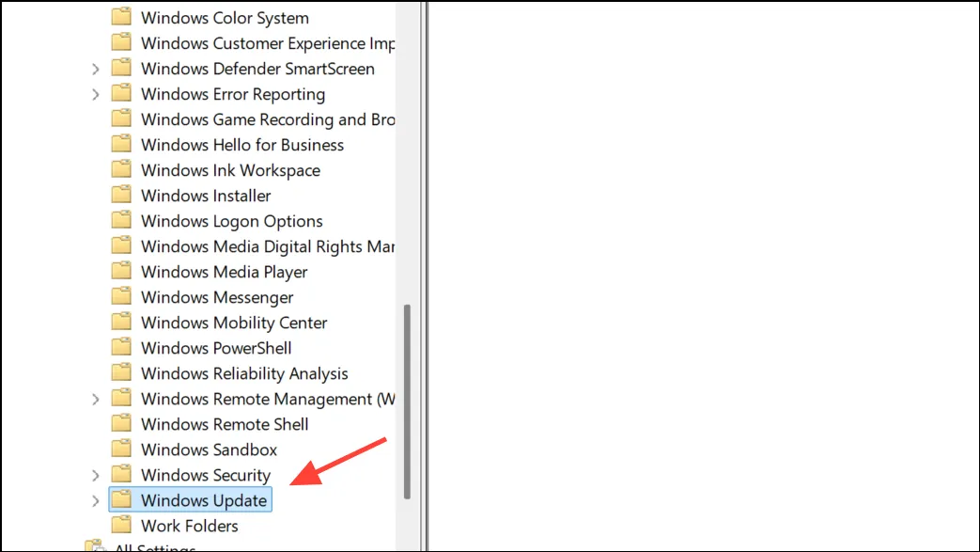Viewport: 980px width, 552px height.
Task: Click the Windows Sandbox folder icon
Action: click(x=121, y=449)
